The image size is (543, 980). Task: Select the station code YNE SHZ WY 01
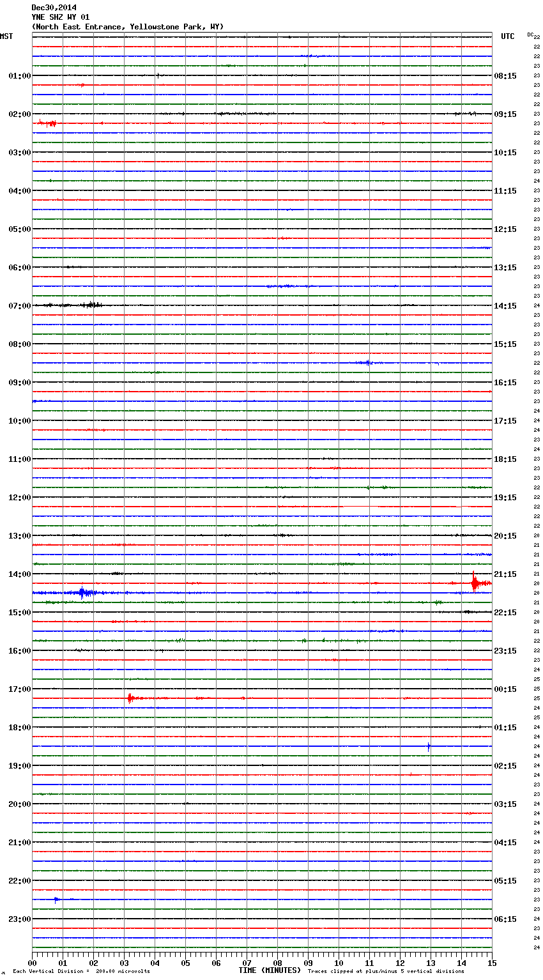pyautogui.click(x=60, y=17)
